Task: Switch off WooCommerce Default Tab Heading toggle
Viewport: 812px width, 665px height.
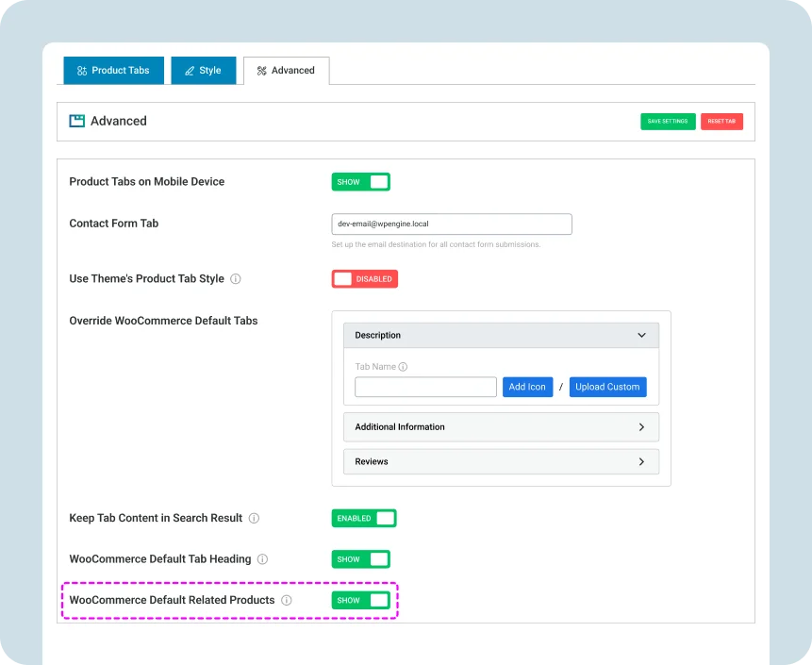Action: [360, 559]
